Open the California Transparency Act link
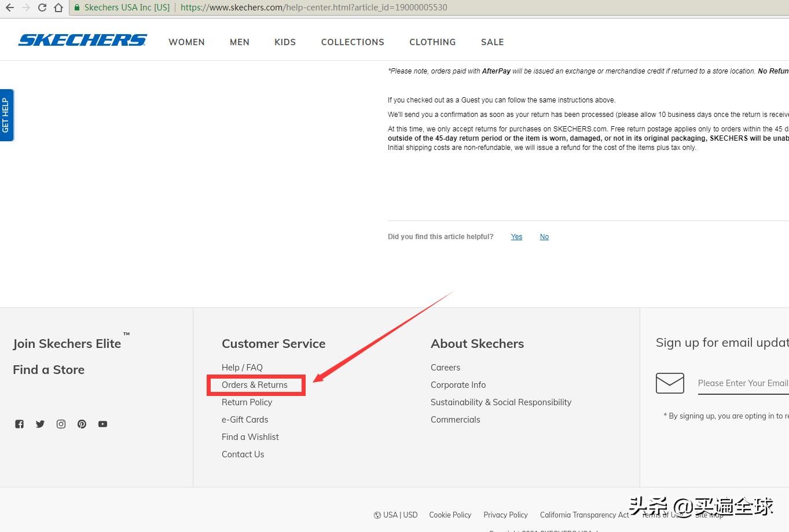The image size is (789, 532). 585,515
